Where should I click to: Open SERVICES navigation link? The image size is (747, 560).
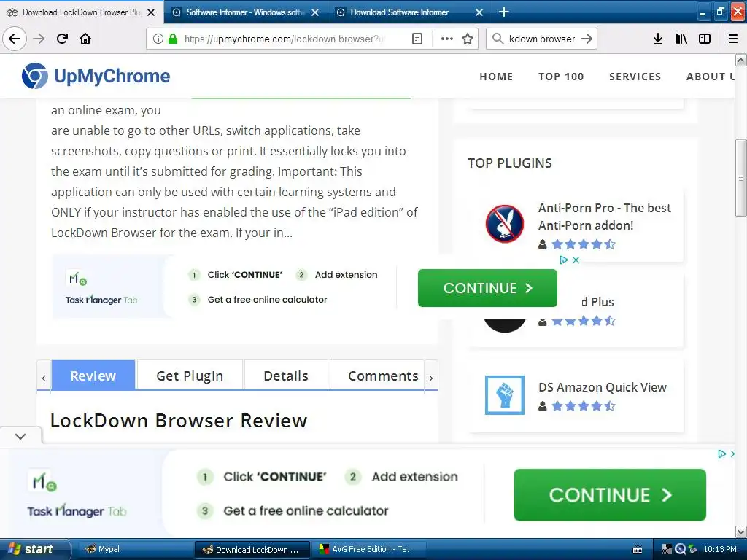[x=635, y=77]
